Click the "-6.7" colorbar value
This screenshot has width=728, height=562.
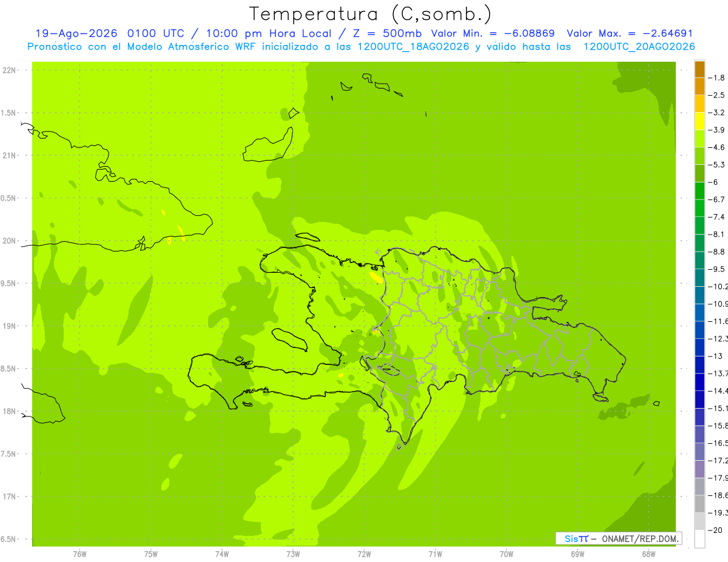[x=717, y=199]
